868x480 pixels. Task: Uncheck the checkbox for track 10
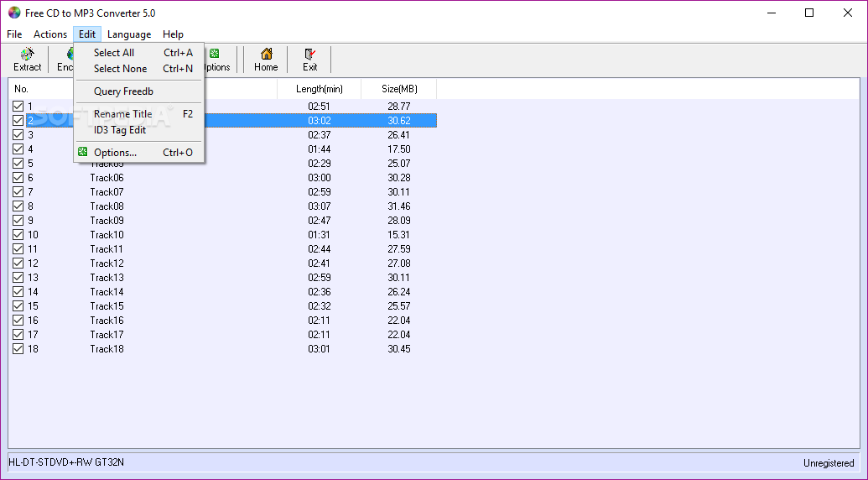[18, 235]
